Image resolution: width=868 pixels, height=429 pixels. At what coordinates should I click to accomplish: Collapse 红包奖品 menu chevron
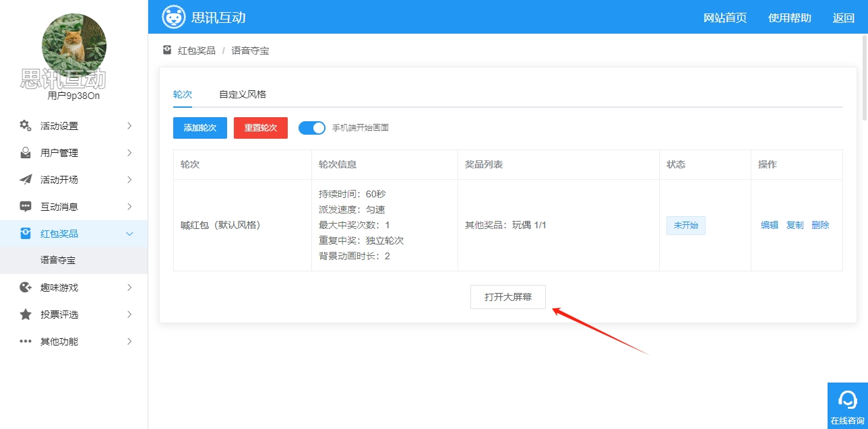129,234
